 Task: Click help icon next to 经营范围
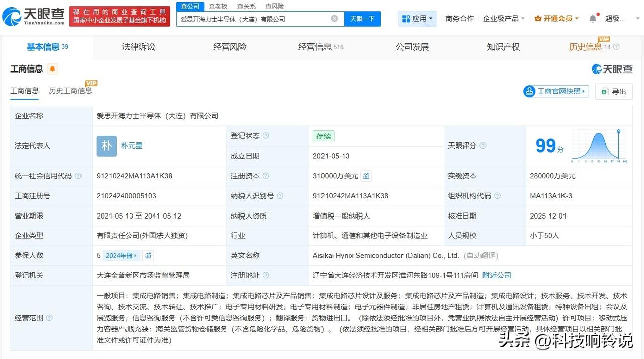(49, 318)
